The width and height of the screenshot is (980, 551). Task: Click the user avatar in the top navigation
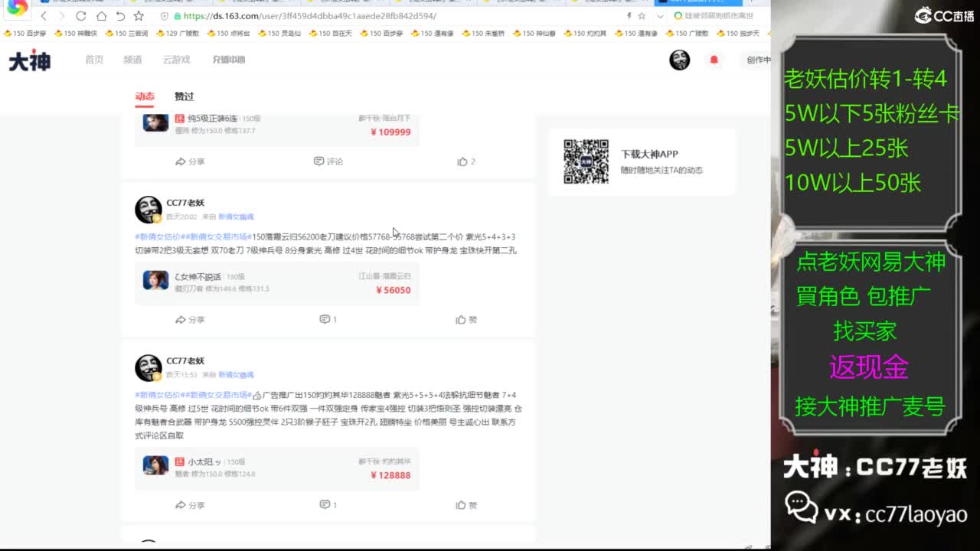coord(679,60)
